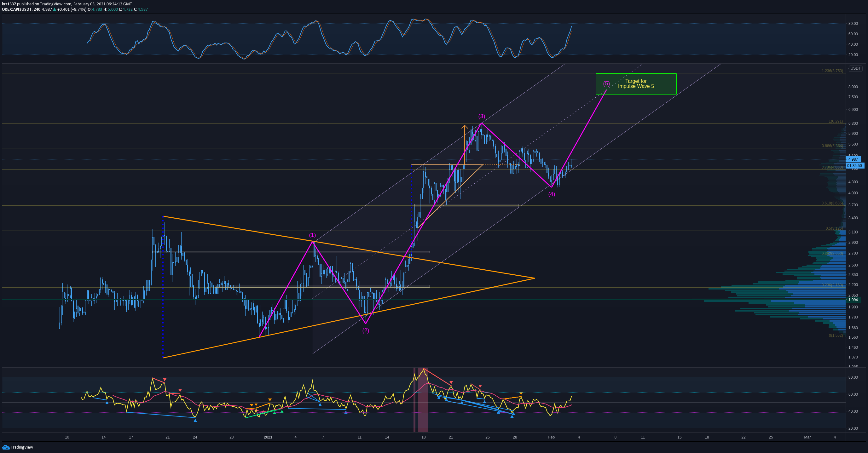The image size is (868, 453).
Task: Select the wave label (2)
Action: point(366,330)
